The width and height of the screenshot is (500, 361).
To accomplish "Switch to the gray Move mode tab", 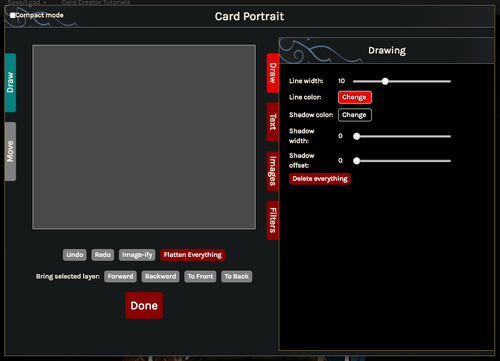I will 10,151.
